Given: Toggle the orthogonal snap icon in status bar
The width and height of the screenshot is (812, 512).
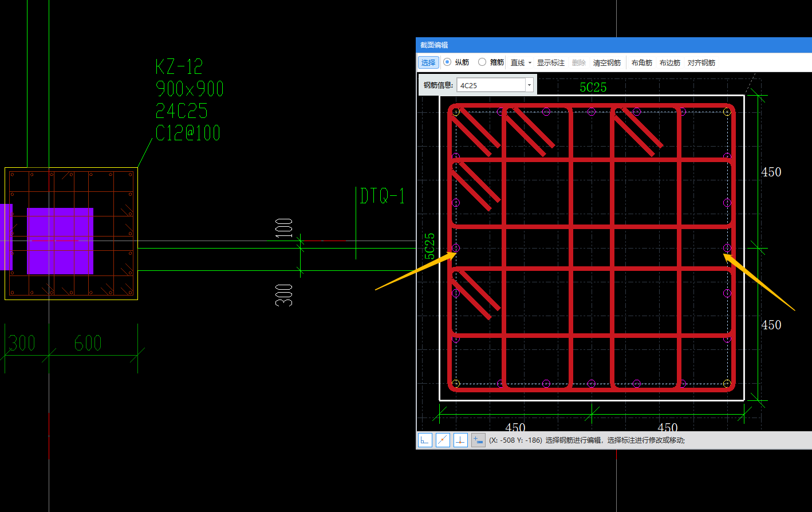Looking at the screenshot, I should (x=425, y=440).
